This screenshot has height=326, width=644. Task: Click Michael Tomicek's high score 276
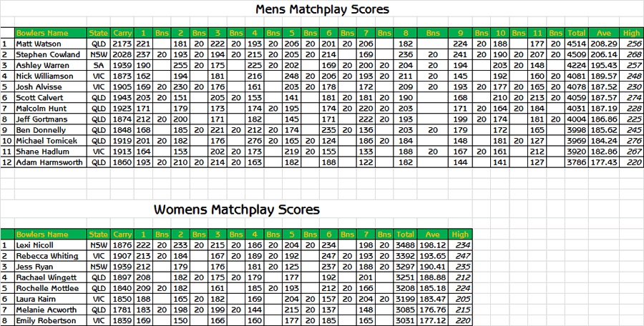tap(631, 141)
